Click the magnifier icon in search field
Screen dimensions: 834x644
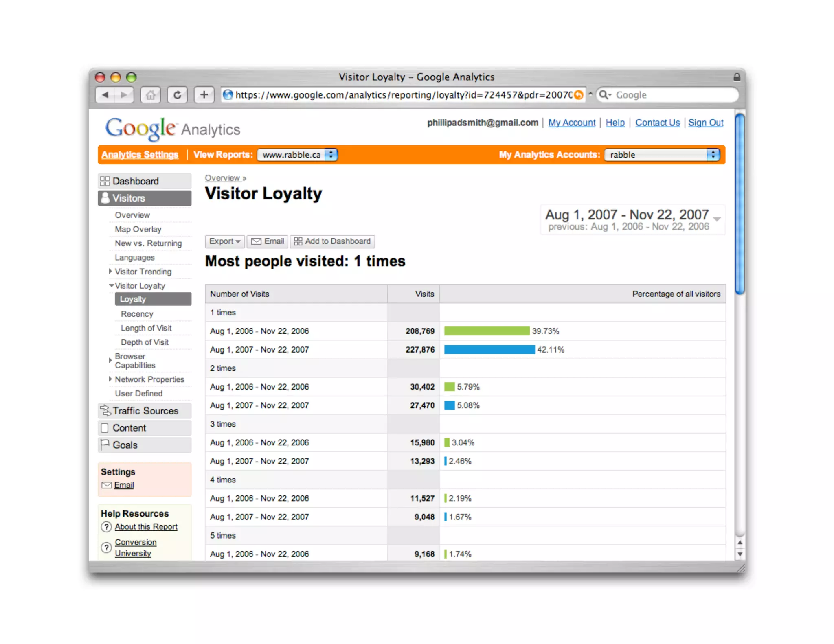tap(604, 95)
